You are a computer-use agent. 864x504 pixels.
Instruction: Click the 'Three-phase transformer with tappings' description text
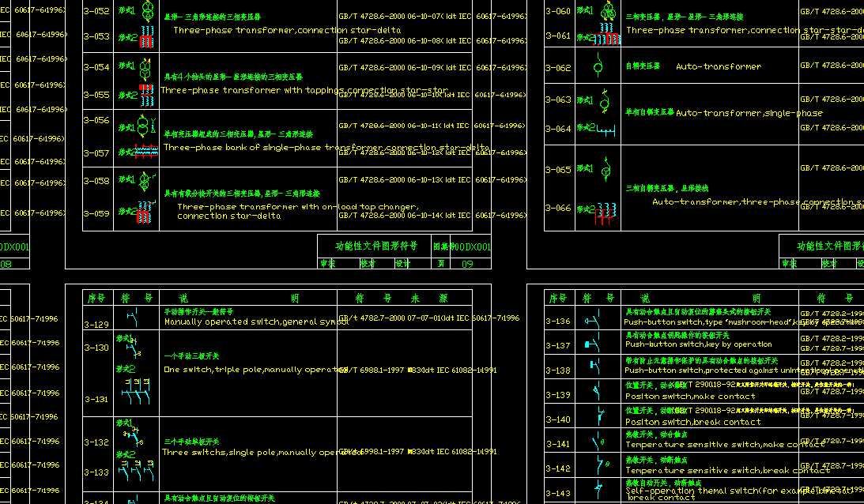304,90
